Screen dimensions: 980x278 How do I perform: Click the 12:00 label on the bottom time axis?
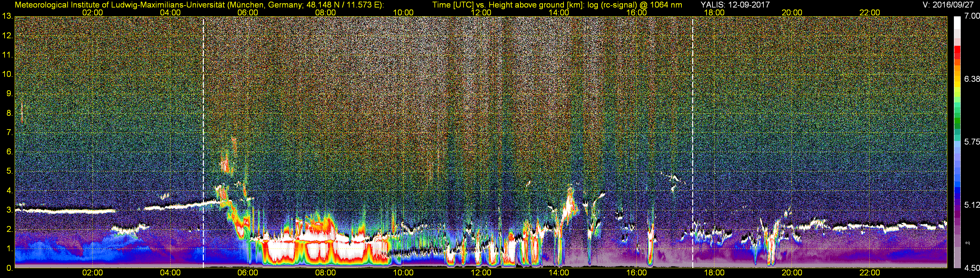coord(481,273)
